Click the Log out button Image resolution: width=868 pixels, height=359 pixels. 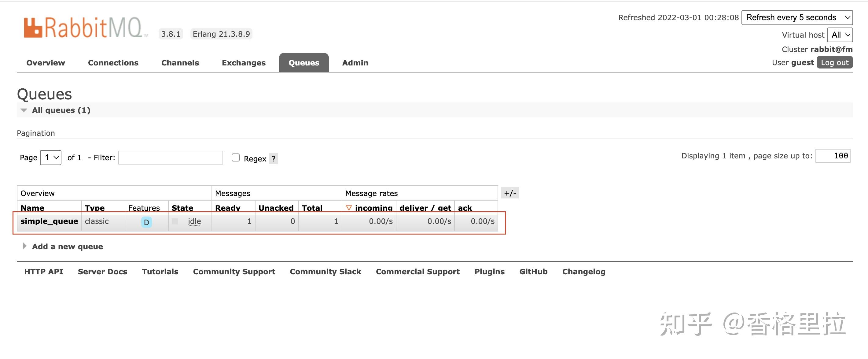point(834,62)
